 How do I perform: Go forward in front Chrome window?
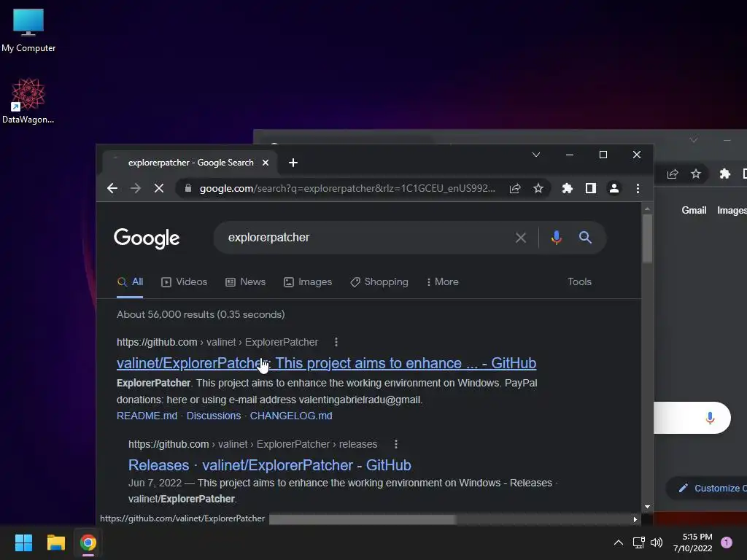pos(136,189)
